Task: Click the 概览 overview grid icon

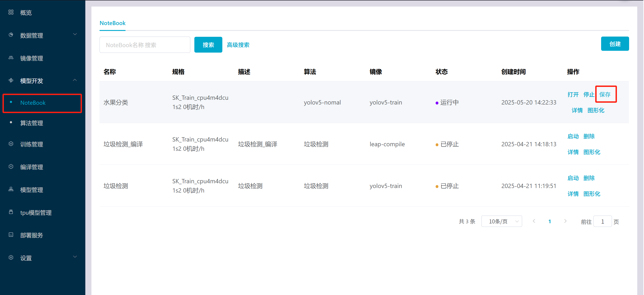Action: pyautogui.click(x=11, y=12)
